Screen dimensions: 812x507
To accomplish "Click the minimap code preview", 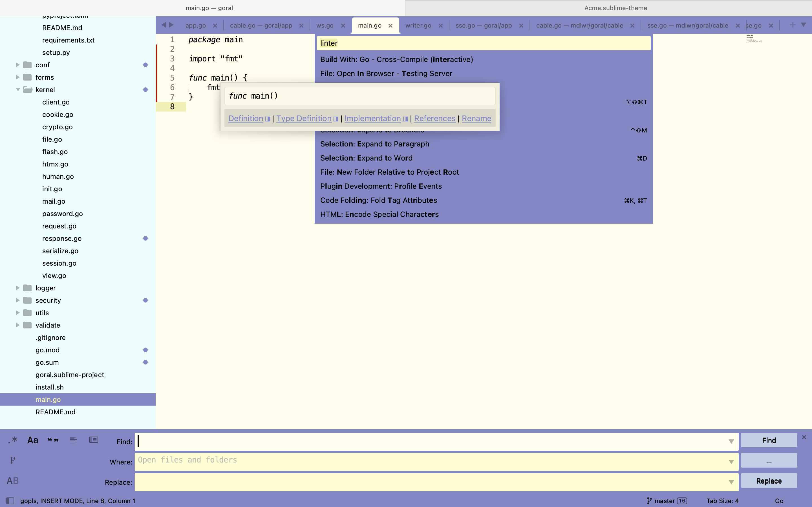I will [754, 39].
